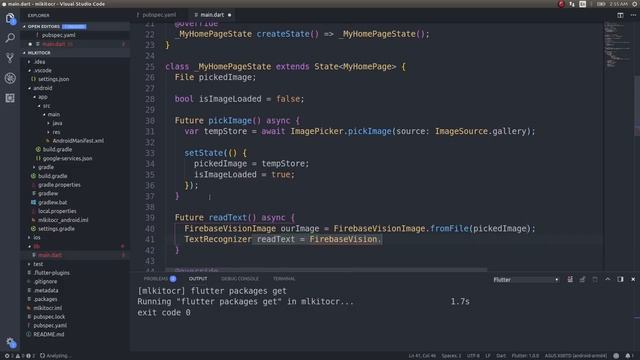Open the Manage gear menu
Viewport: 640px width, 360px height.
[10, 342]
